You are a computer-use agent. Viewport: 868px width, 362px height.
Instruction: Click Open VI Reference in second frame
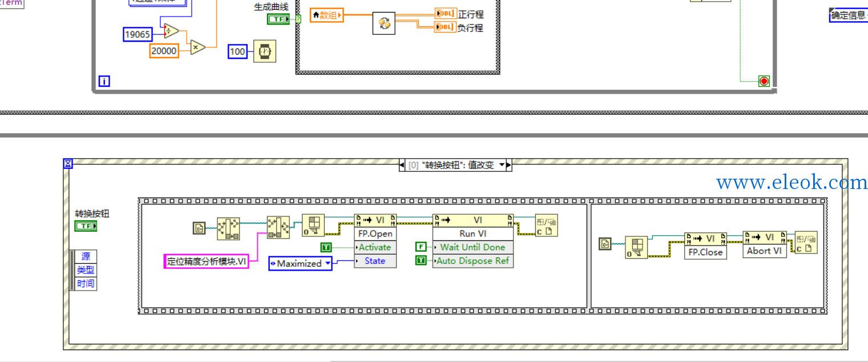[636, 247]
